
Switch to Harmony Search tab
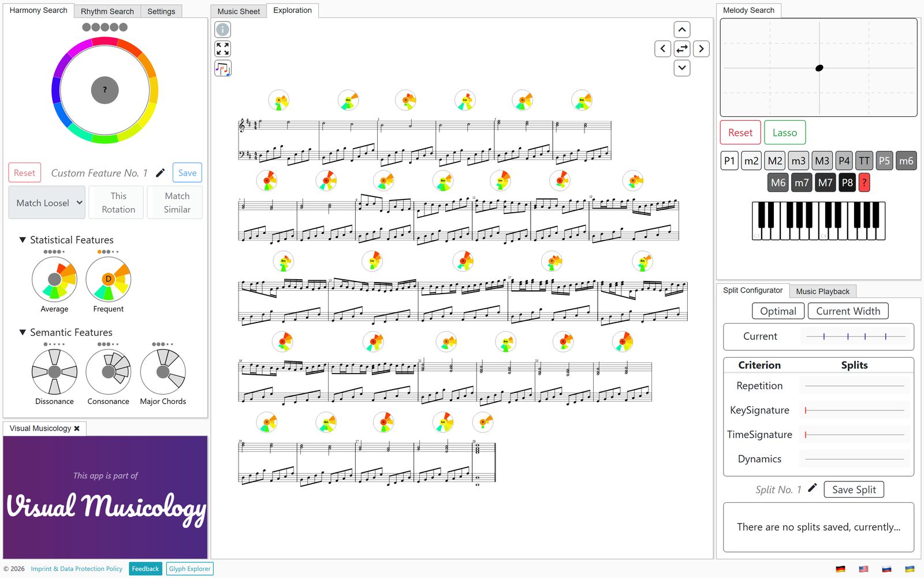38,10
